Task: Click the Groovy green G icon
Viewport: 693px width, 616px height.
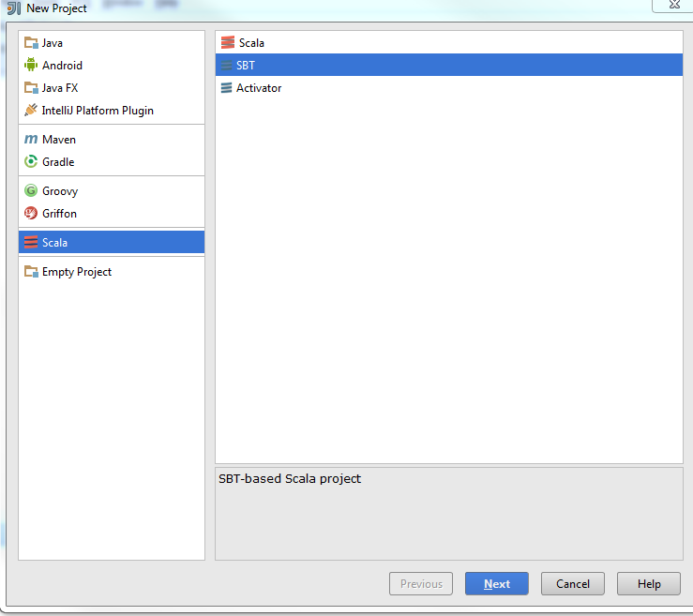Action: click(31, 190)
